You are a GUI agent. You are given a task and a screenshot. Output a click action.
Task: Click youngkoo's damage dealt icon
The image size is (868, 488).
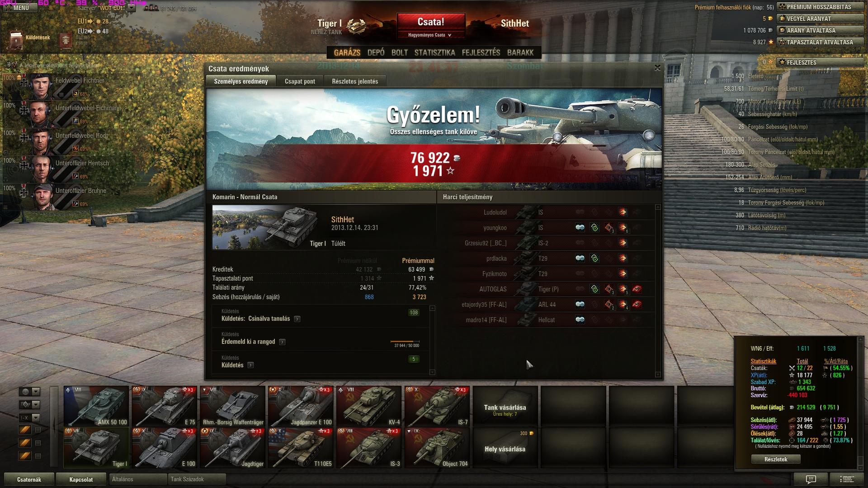[623, 228]
